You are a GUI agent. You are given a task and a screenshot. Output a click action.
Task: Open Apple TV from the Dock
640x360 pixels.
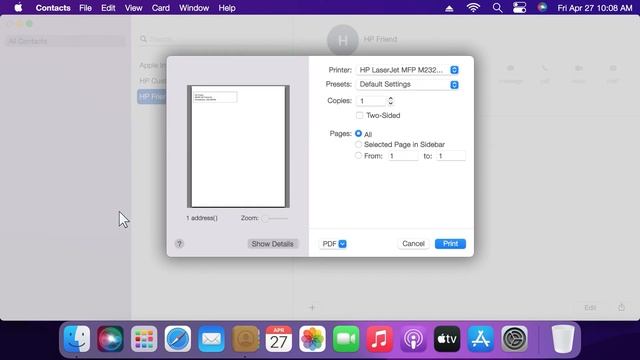447,339
